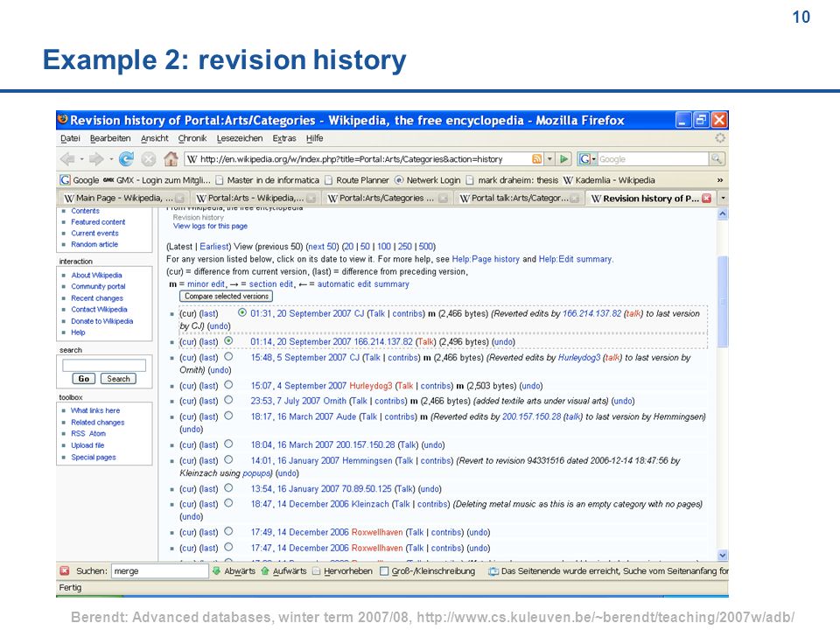Select radio for 15:07, 4 September 2007 revision
The image size is (840, 630).
tap(228, 385)
